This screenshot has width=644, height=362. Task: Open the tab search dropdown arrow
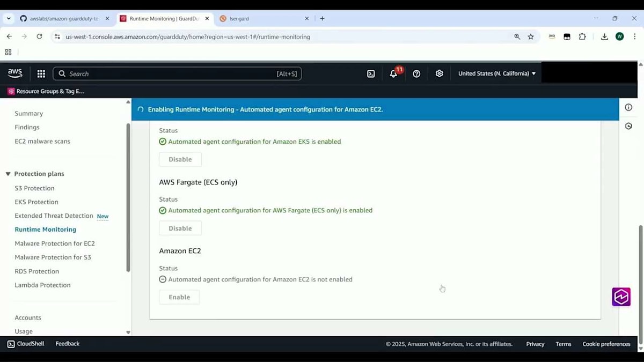coord(9,18)
